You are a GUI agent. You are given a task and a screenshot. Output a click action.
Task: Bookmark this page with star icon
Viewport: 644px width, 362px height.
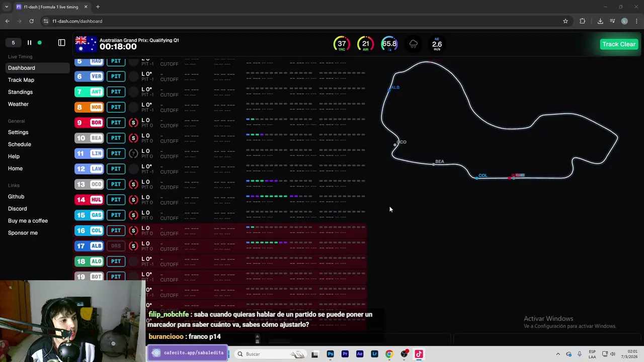566,21
